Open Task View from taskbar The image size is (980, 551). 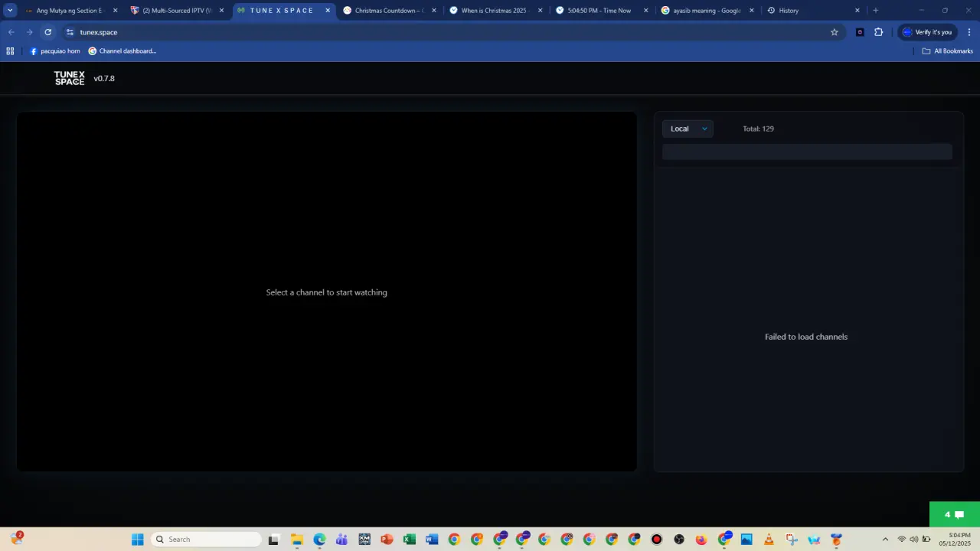point(273,540)
